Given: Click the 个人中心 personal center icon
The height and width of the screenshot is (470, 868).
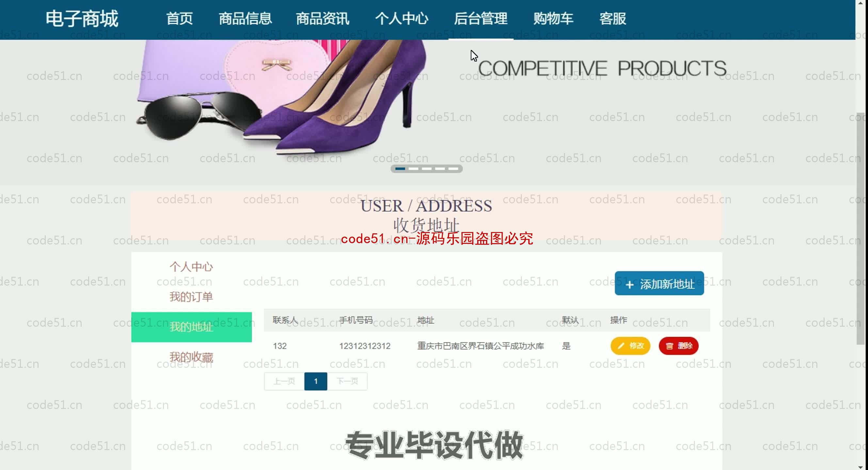Looking at the screenshot, I should point(402,19).
